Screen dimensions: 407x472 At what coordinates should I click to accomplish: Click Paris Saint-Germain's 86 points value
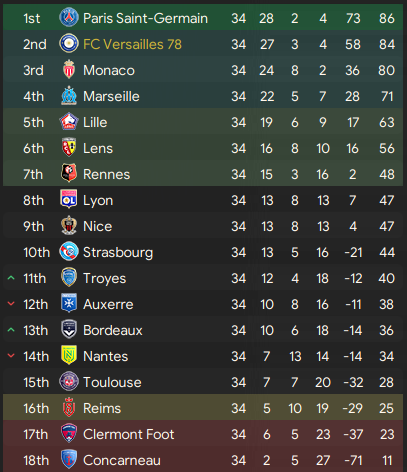[x=387, y=18]
